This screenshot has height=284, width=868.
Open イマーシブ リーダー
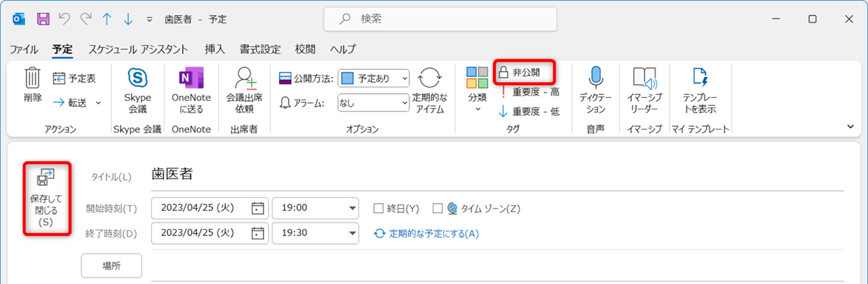[x=644, y=78]
